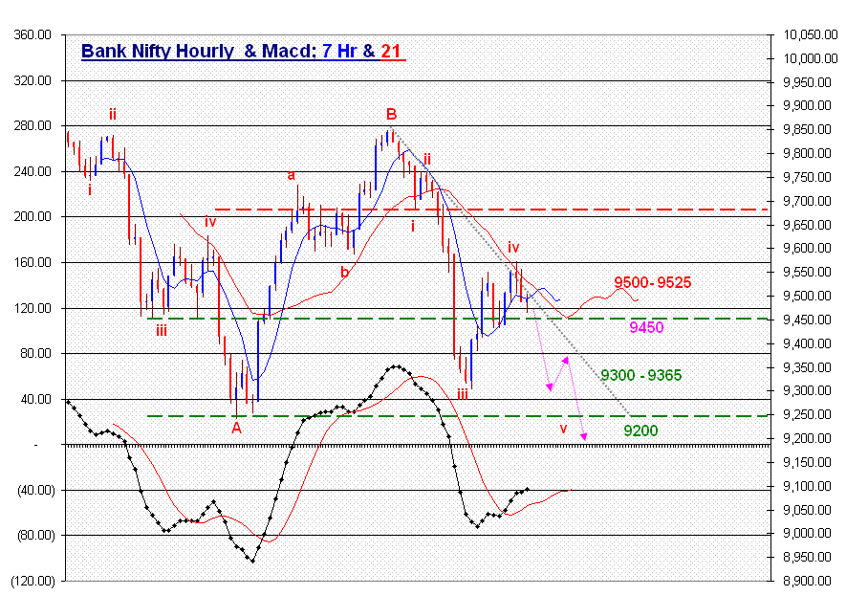Click the right axis price '8,900.00'
The width and height of the screenshot is (868, 596).
point(807,581)
